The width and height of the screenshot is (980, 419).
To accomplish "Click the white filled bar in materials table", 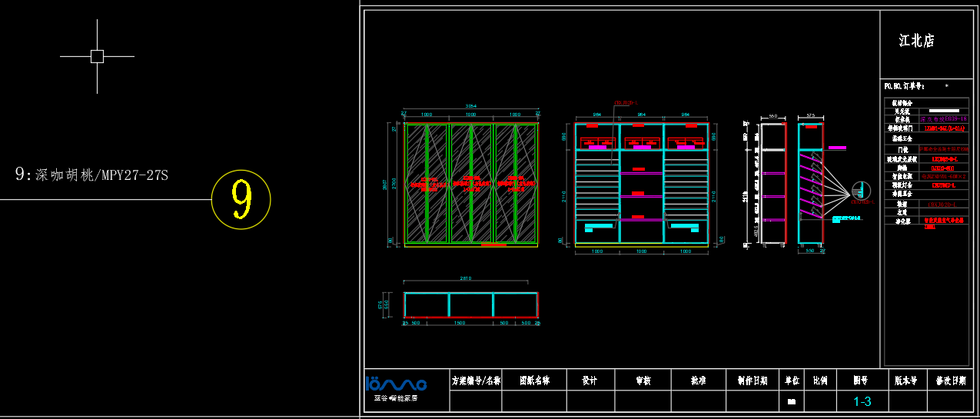I will 943,111.
